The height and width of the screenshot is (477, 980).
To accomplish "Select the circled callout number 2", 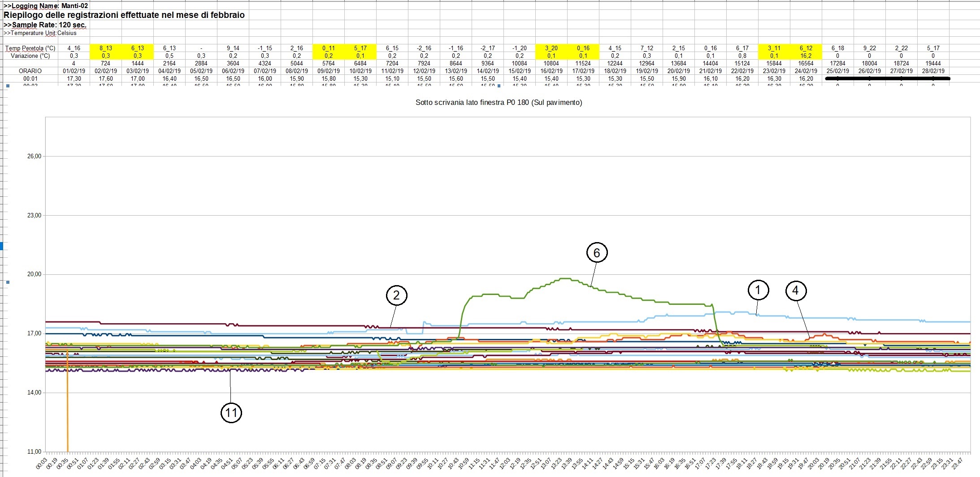I will click(396, 295).
